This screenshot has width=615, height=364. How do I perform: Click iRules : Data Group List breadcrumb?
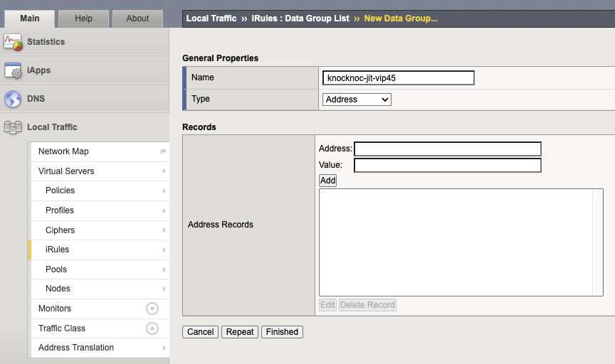[x=300, y=18]
